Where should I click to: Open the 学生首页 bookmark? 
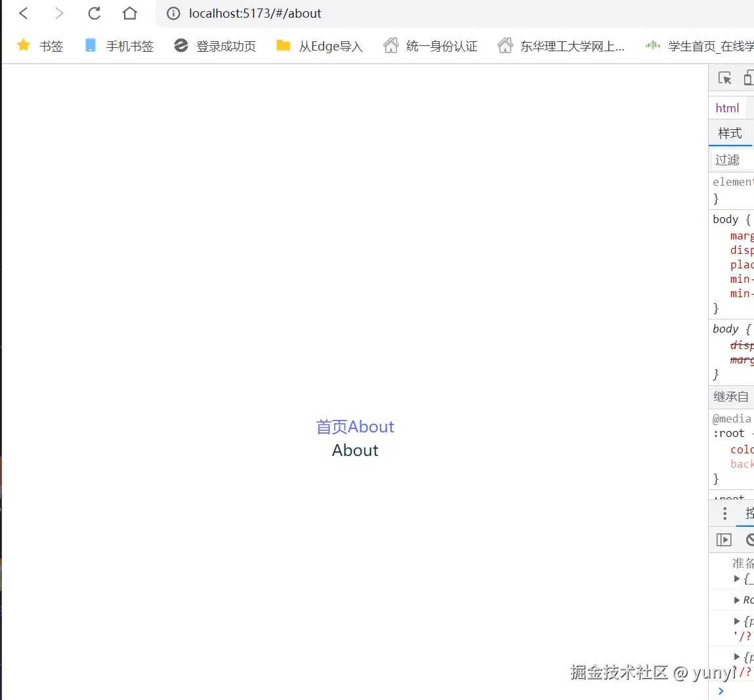coord(700,46)
